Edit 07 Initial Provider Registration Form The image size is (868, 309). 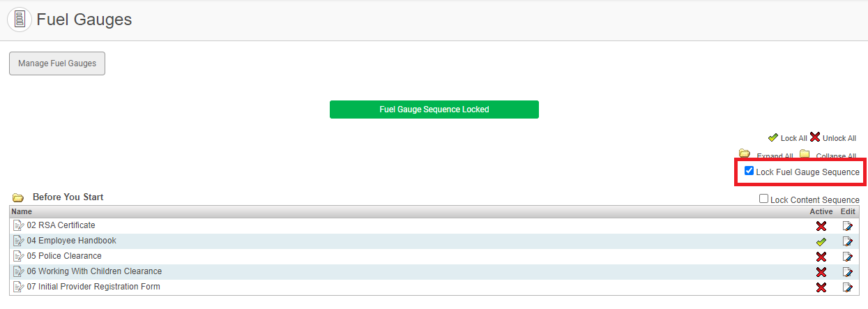(x=847, y=287)
